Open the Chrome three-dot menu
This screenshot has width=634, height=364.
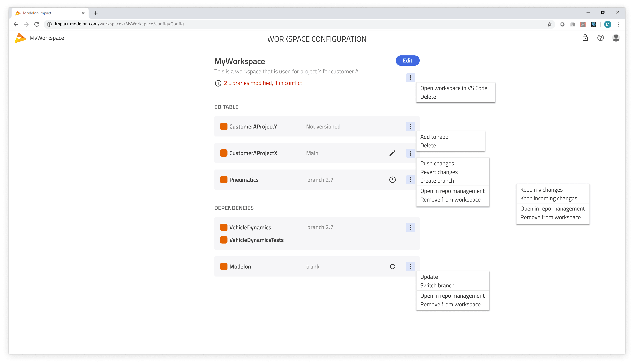[618, 24]
